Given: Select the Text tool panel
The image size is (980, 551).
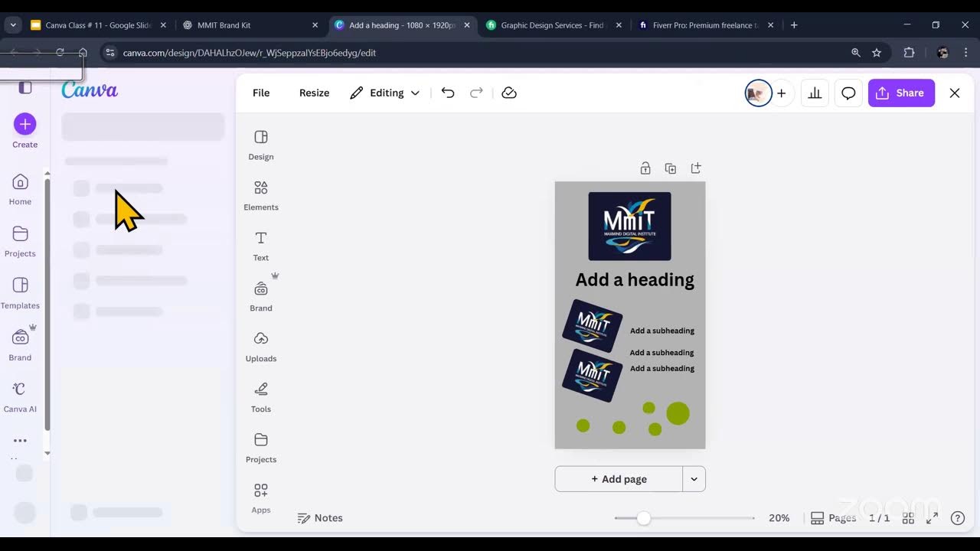Looking at the screenshot, I should point(261,246).
